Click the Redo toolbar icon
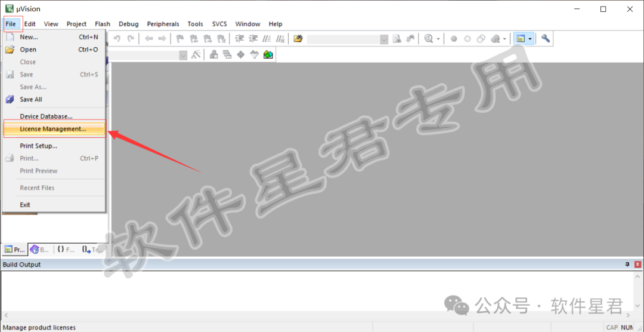 (131, 39)
